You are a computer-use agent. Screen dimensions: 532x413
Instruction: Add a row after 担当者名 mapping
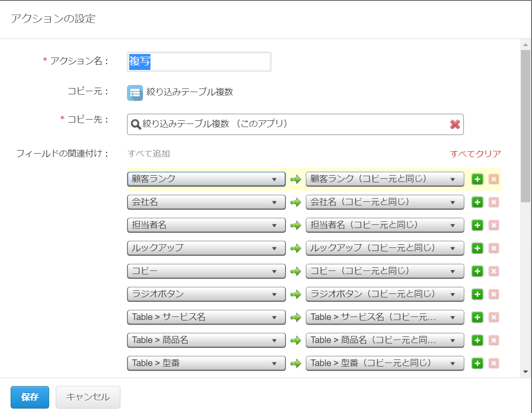point(477,225)
